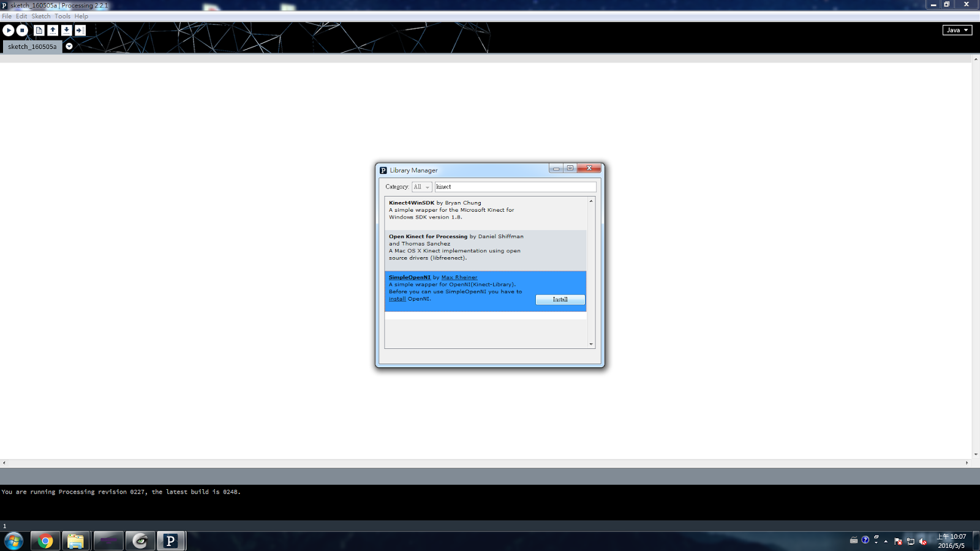Open File Explorer from the taskbar
The image size is (980, 551).
[75, 541]
